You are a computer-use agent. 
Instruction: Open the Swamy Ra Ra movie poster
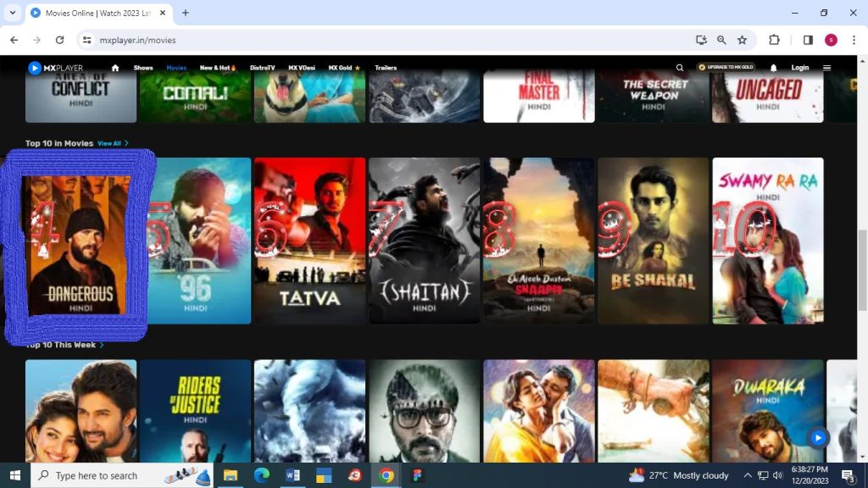coord(768,241)
